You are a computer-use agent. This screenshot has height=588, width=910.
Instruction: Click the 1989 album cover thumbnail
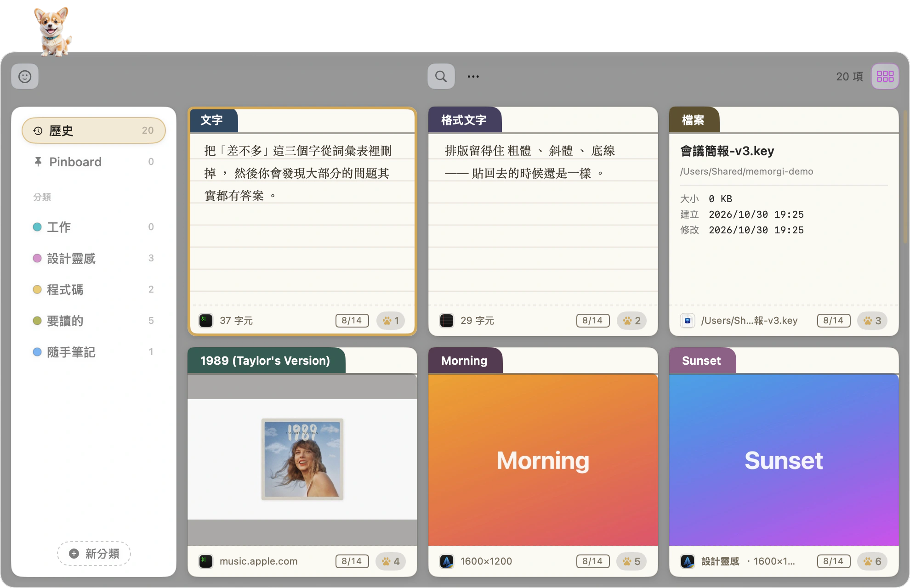(302, 459)
